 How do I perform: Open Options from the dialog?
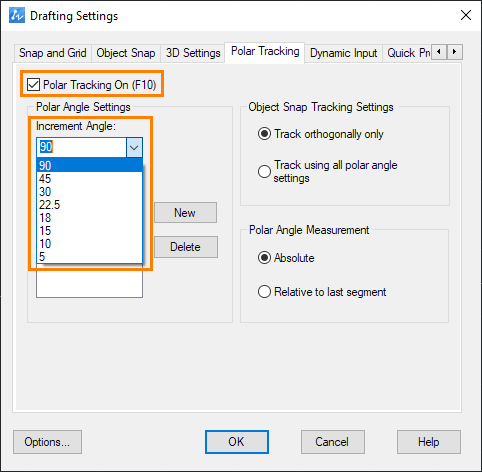47,442
